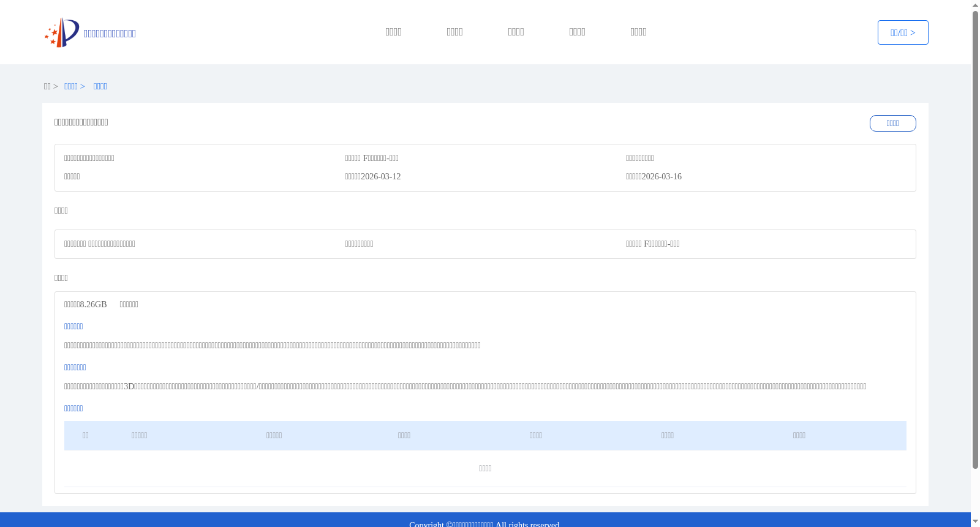980x527 pixels.
Task: Open the third (middle) top navigation menu item
Action: 516,32
